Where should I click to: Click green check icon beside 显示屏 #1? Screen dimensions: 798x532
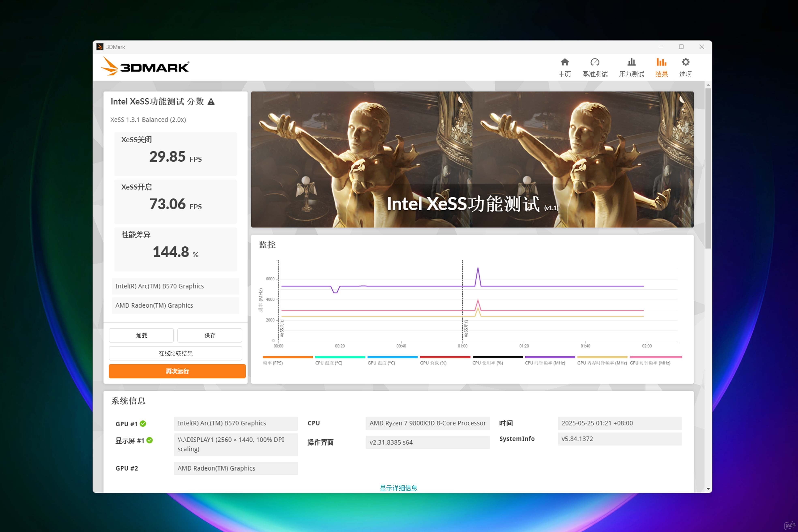(x=150, y=440)
